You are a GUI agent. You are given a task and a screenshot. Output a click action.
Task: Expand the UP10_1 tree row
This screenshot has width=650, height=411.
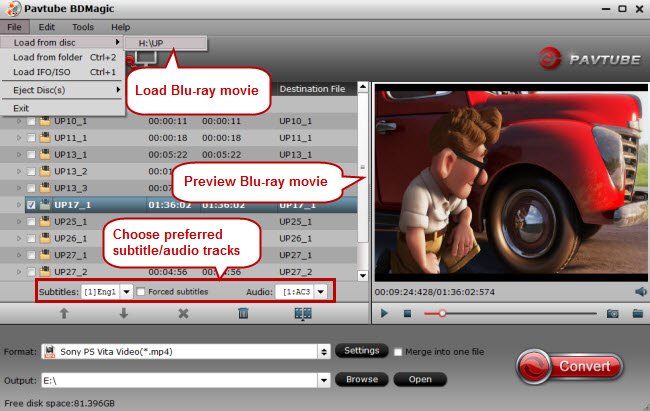point(19,122)
